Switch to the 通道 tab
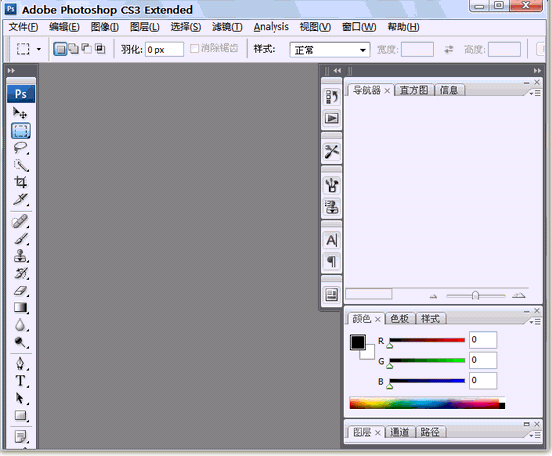Image resolution: width=552 pixels, height=456 pixels. [400, 432]
